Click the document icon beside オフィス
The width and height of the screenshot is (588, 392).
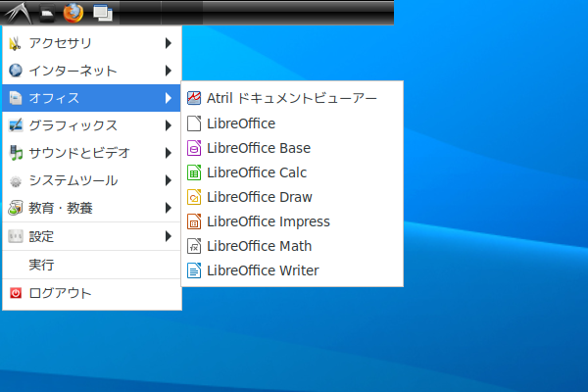tap(16, 98)
